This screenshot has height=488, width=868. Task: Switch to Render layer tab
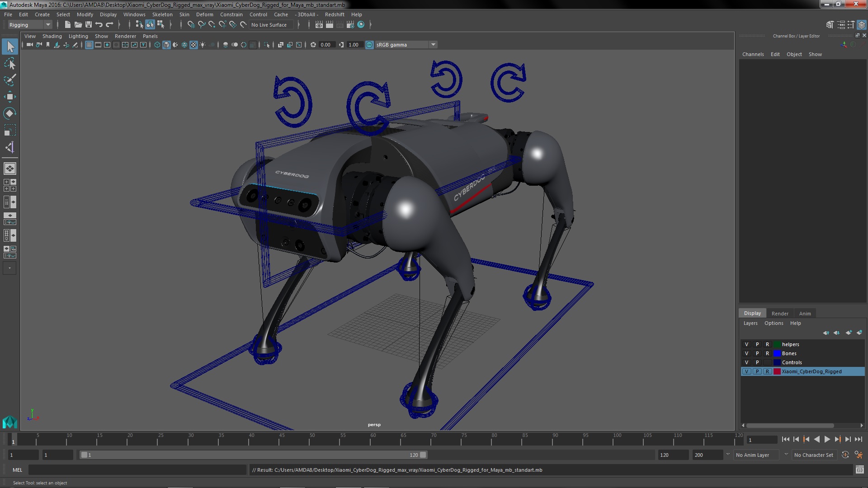pos(780,314)
